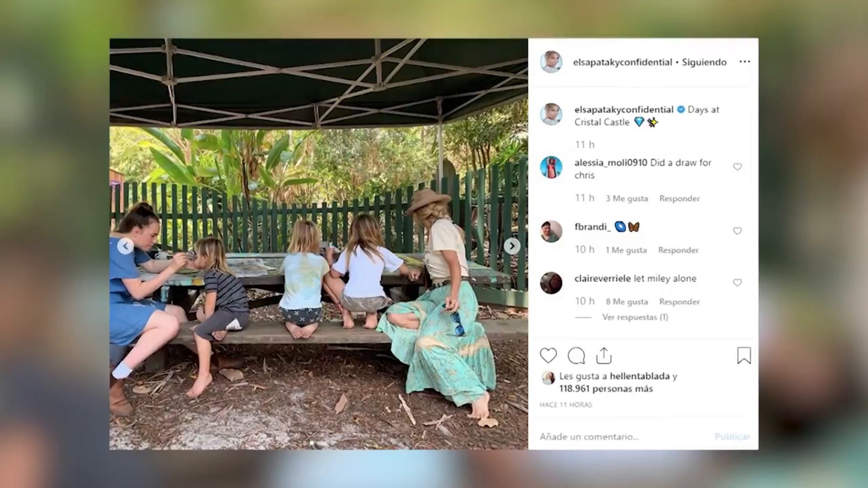
Task: Toggle Siguiendo follow status
Action: pyautogui.click(x=704, y=62)
